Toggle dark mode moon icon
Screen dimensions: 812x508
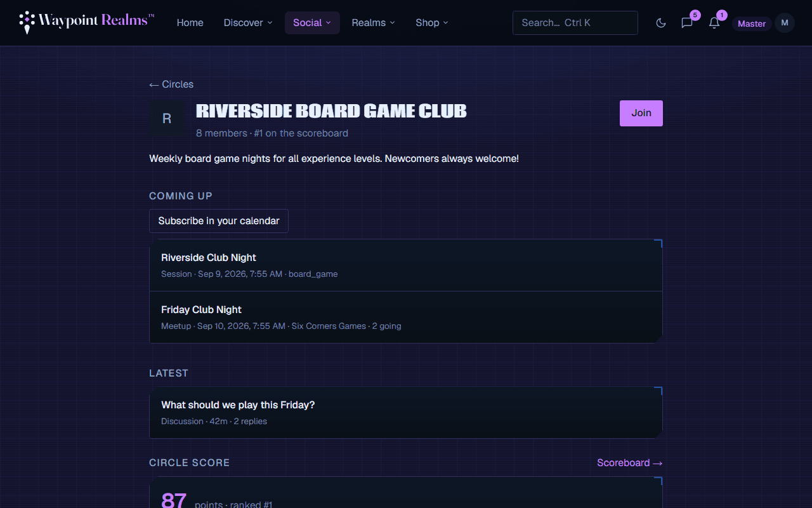tap(661, 23)
